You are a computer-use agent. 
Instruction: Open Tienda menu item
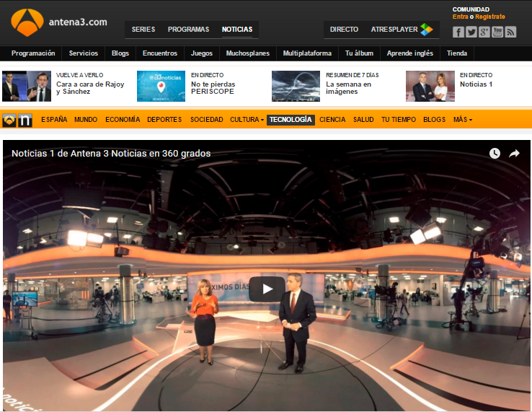point(457,53)
